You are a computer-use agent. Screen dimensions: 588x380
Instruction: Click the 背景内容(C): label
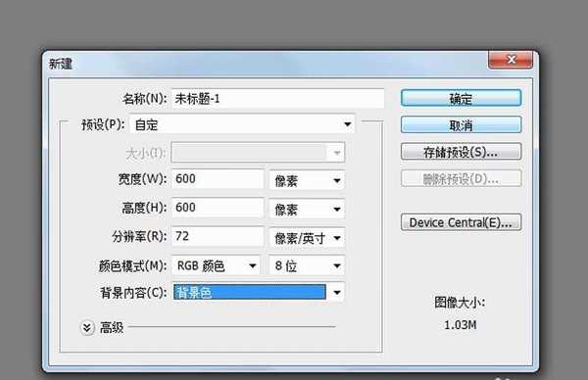pyautogui.click(x=133, y=292)
